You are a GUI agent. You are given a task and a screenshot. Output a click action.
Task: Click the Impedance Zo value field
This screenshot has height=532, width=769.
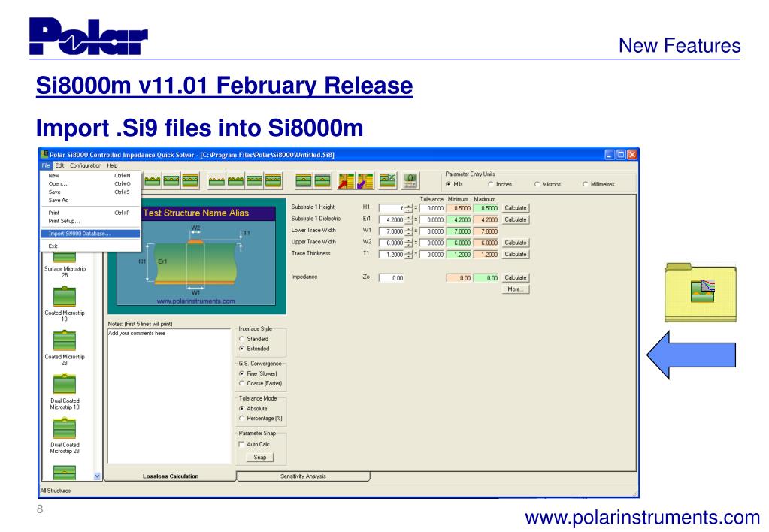coord(392,278)
